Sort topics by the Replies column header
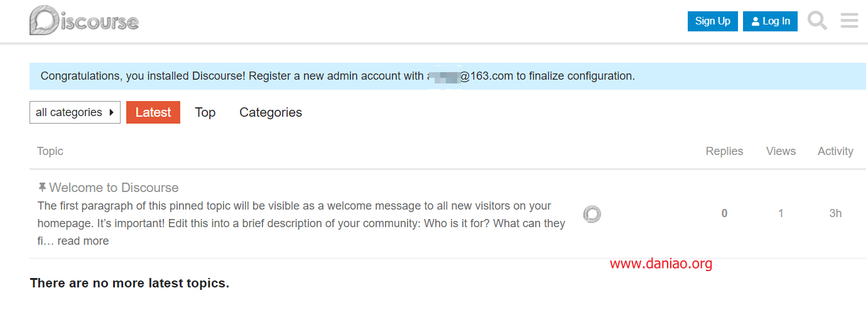Viewport: 868px width, 310px height. 724,151
